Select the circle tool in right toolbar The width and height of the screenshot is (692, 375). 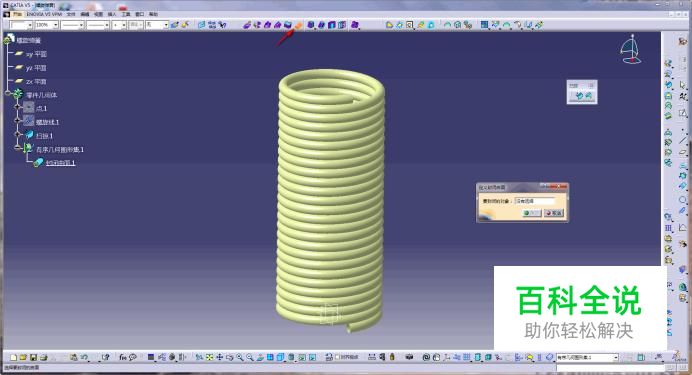tap(683, 199)
